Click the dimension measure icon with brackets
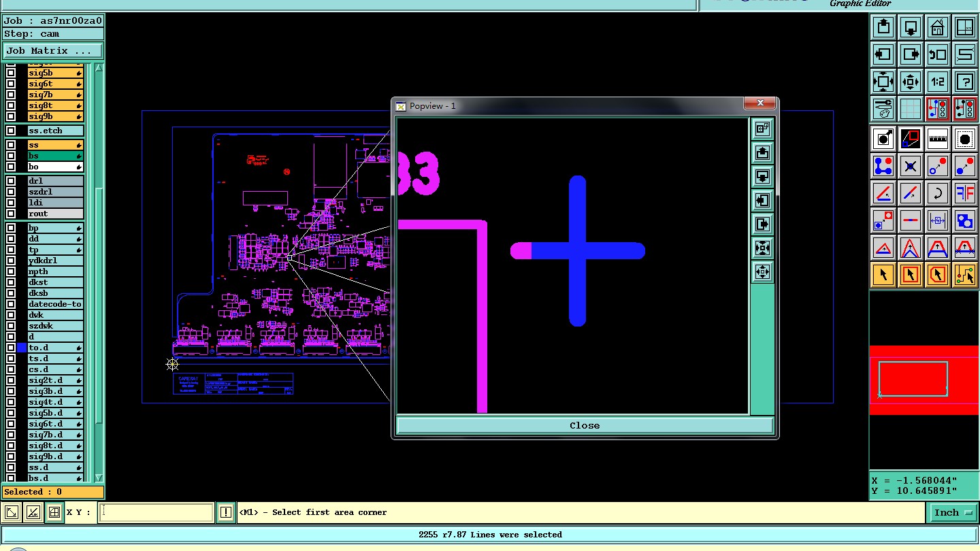Image resolution: width=980 pixels, height=551 pixels. (938, 220)
